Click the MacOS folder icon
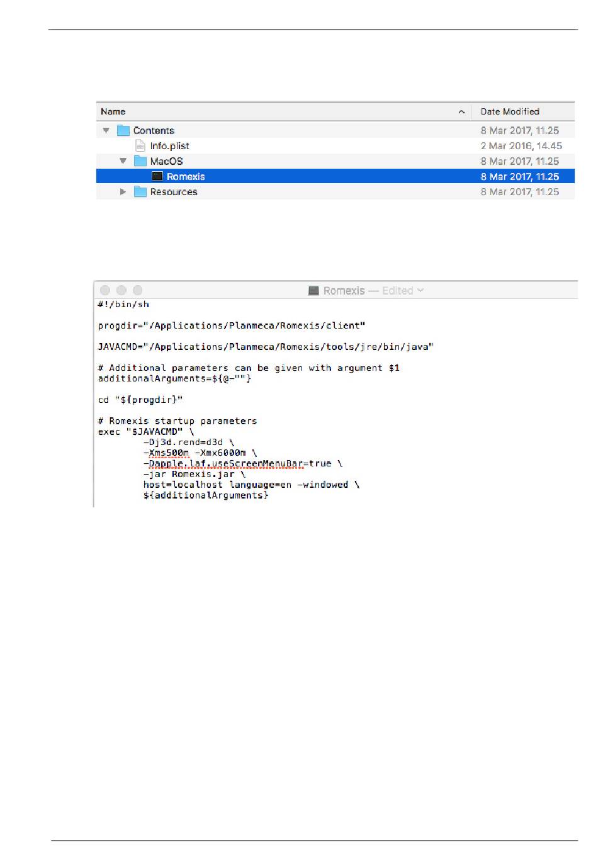Screen dimensions: 598x868 coord(140,161)
